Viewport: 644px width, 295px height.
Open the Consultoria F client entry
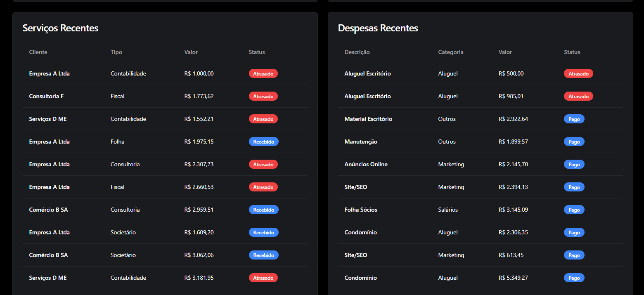[46, 96]
